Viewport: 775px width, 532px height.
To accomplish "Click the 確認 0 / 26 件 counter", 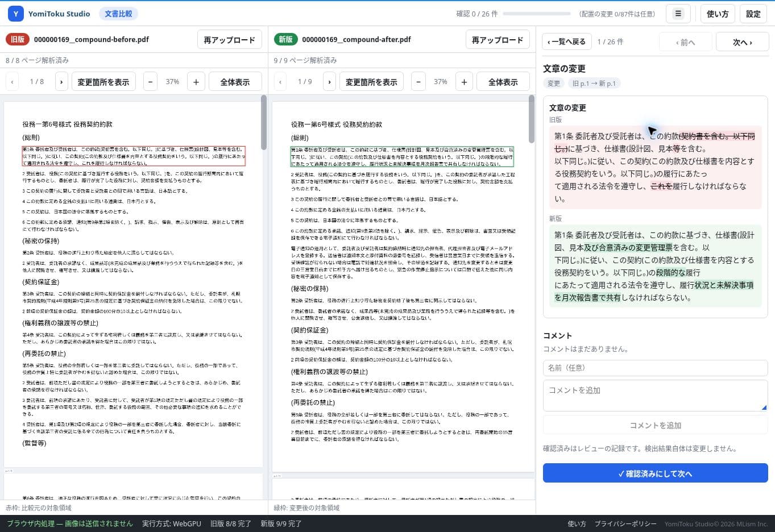I will tap(477, 14).
